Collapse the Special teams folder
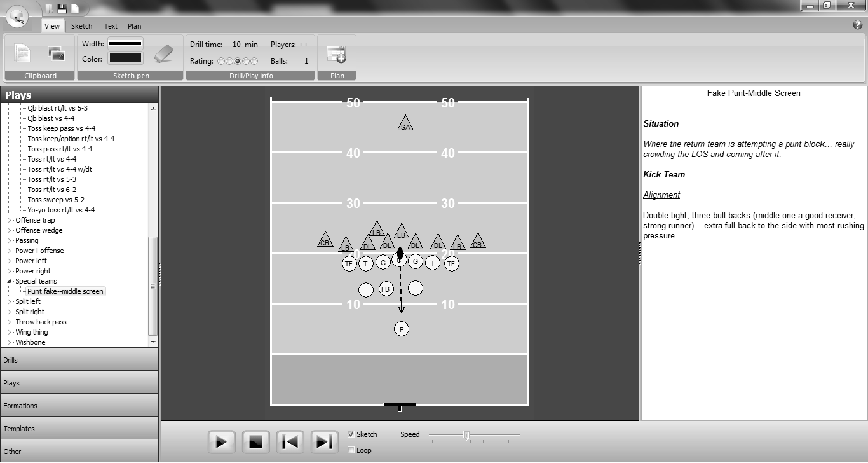Screen dimensions: 868x463 (9, 281)
